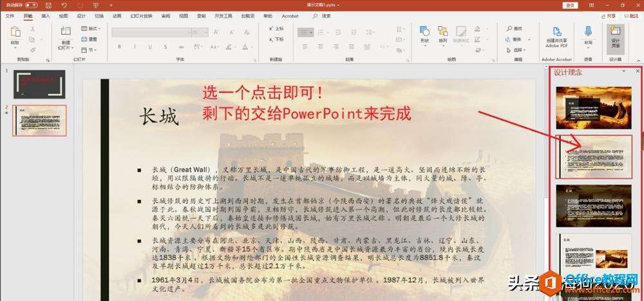Click the Undo arrow icon

click(64, 5)
